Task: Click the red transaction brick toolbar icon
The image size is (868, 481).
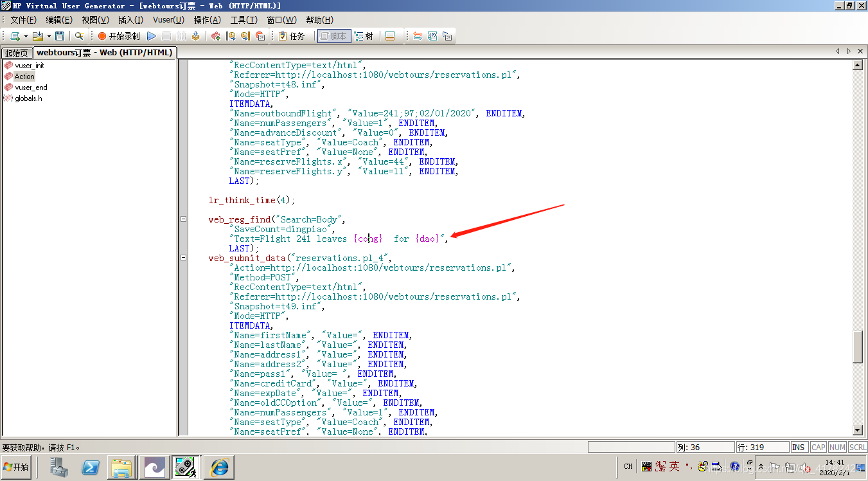Action: click(x=216, y=36)
